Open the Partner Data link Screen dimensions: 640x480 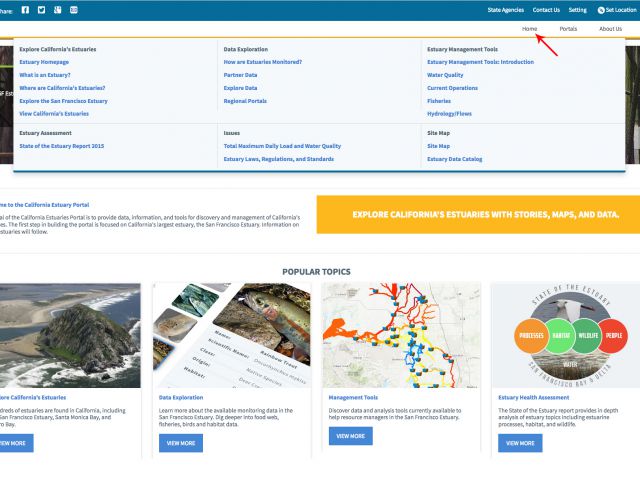click(240, 75)
